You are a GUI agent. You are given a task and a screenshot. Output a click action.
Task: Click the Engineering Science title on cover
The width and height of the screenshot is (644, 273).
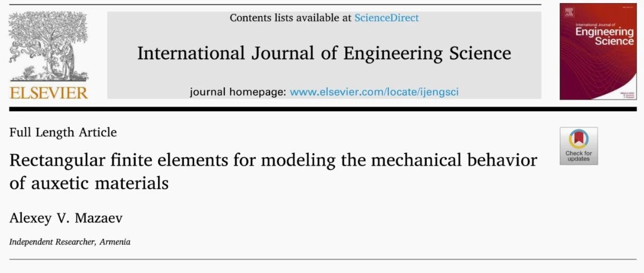pos(604,36)
